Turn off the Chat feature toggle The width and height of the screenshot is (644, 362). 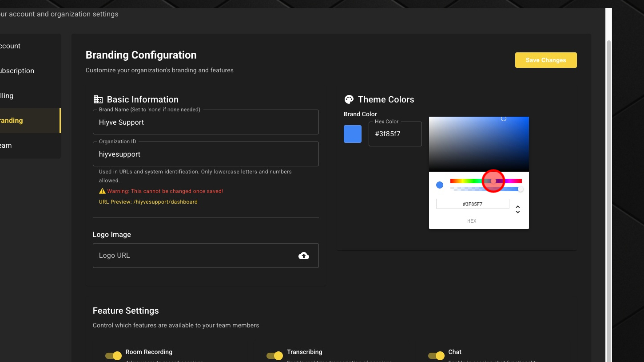[436, 356]
